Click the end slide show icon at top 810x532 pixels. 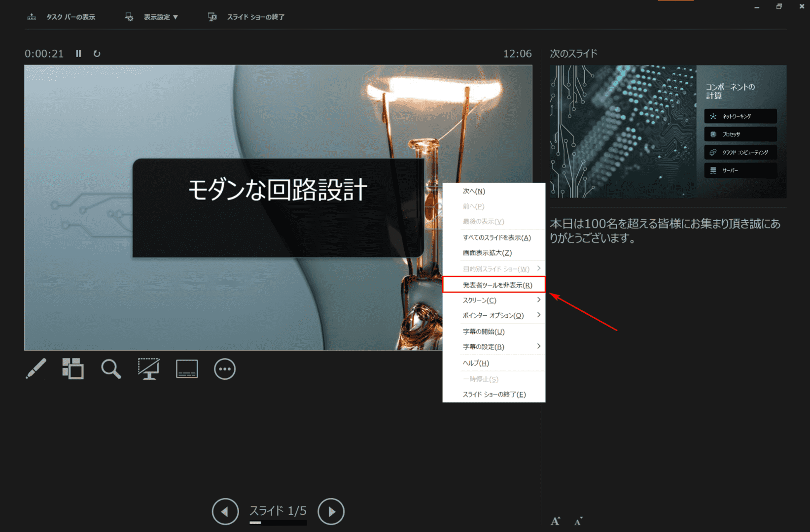pyautogui.click(x=212, y=17)
